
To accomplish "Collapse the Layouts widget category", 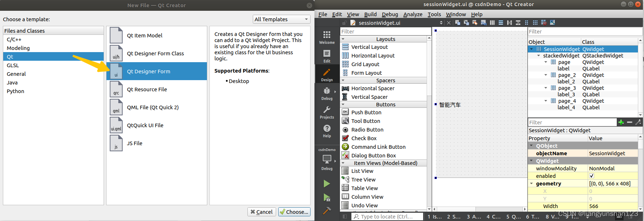I will pyautogui.click(x=343, y=39).
